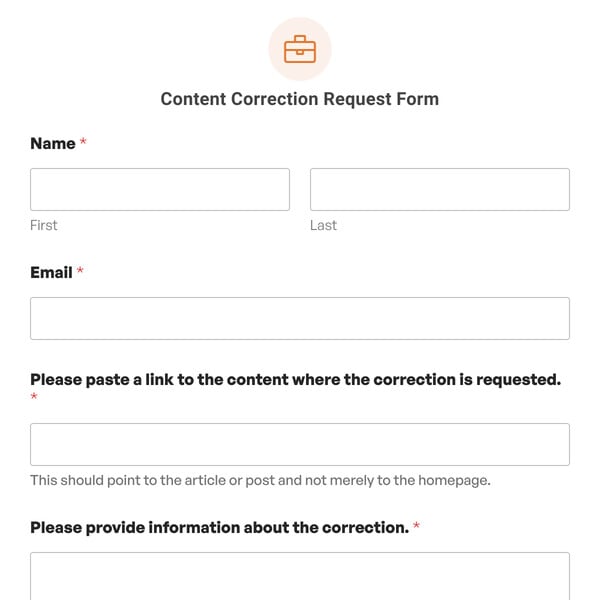600x600 pixels.
Task: Click the 'Please paste a link' question label
Action: [x=295, y=379]
